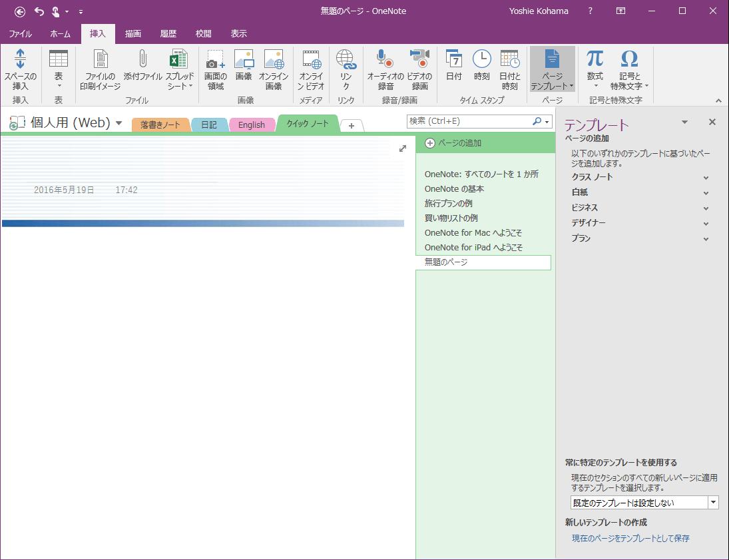
Task: Click the Online Video (オンラインビデオ) icon
Action: [311, 59]
